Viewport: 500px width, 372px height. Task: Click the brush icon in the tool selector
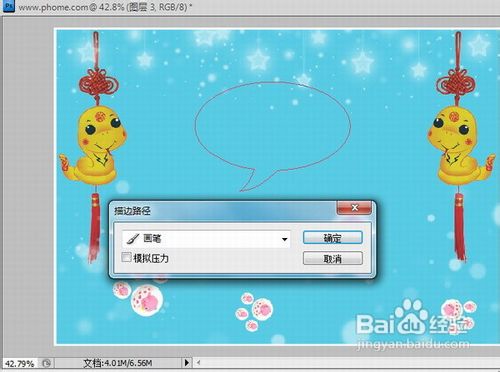133,239
